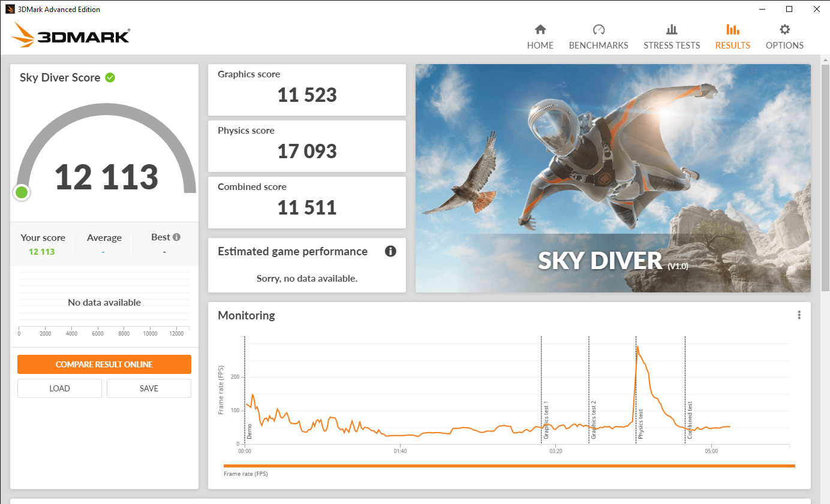Image resolution: width=830 pixels, height=504 pixels.
Task: Switch to the BENCHMARKS tab
Action: (599, 37)
